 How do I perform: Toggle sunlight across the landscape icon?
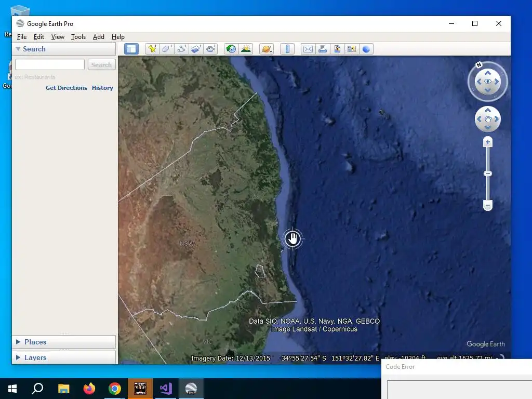[x=246, y=49]
